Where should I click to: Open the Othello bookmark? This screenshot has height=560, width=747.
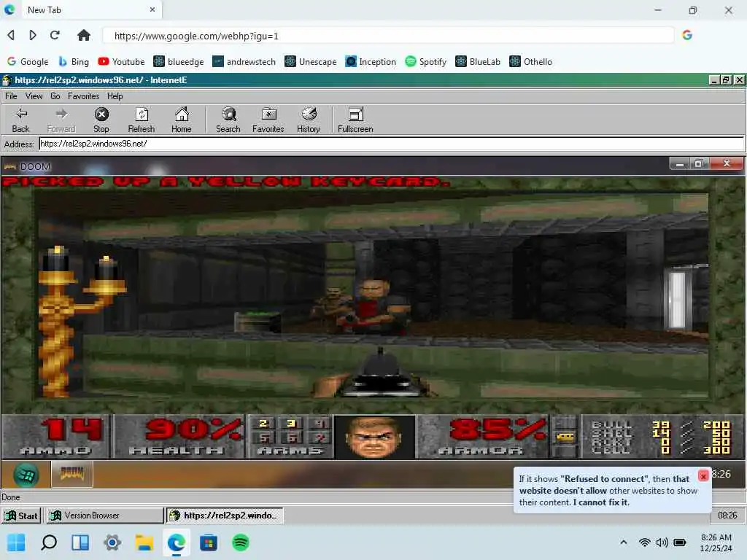(x=531, y=62)
